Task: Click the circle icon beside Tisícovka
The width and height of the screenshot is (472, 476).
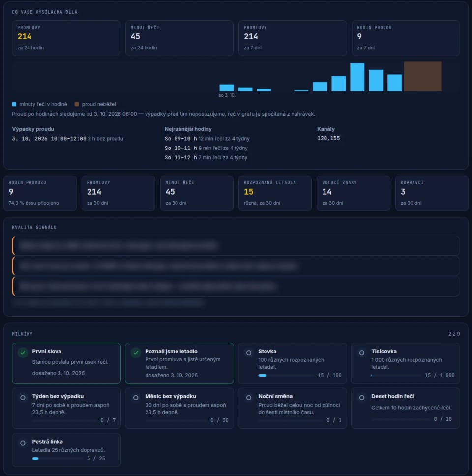Action: coord(362,353)
